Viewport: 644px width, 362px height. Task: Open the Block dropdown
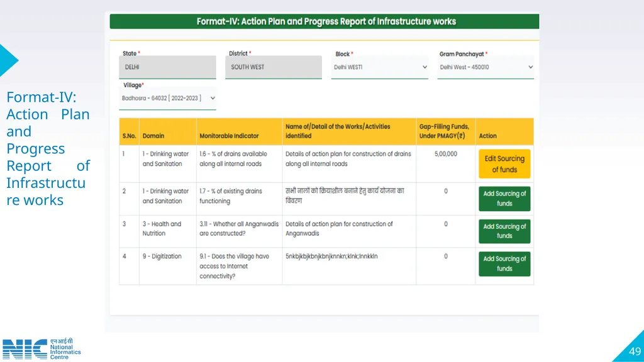pos(379,67)
